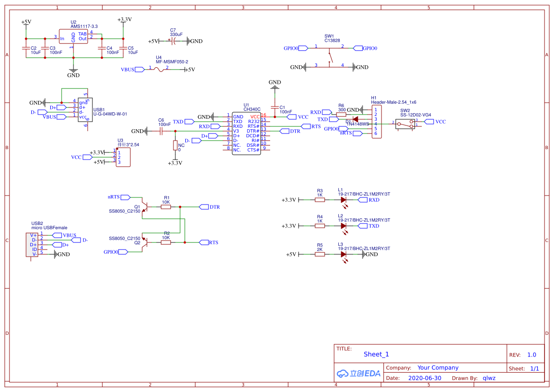Select resistor R5 2K symbol
This screenshot has height=392, width=554.
coord(320,254)
